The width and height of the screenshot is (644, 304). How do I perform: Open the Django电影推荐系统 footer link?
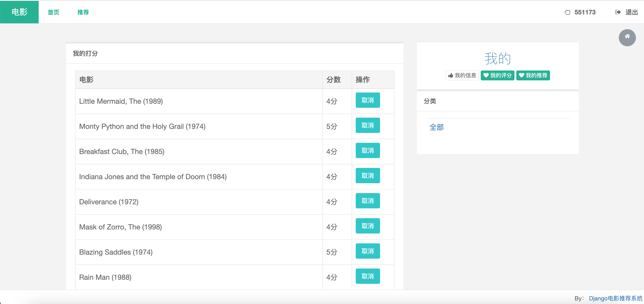click(x=615, y=298)
